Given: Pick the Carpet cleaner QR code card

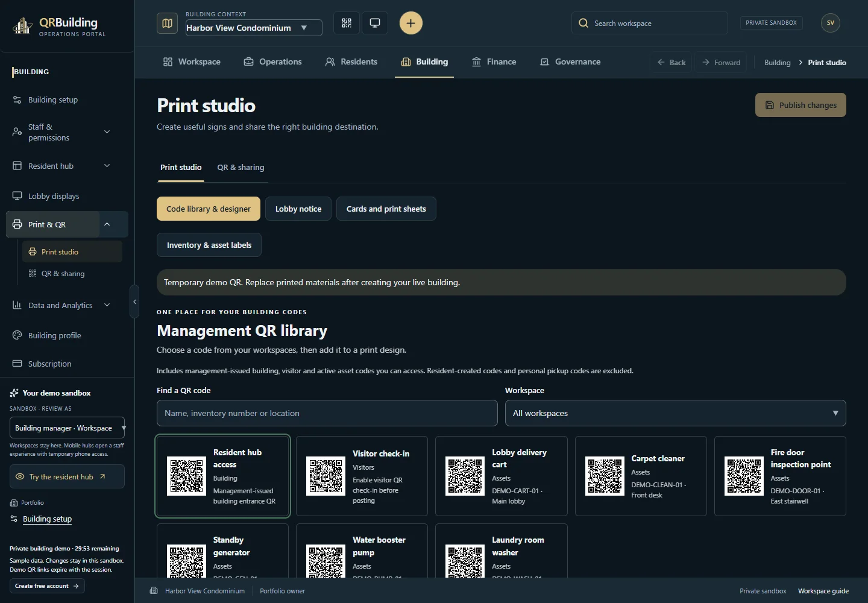Looking at the screenshot, I should [x=641, y=476].
